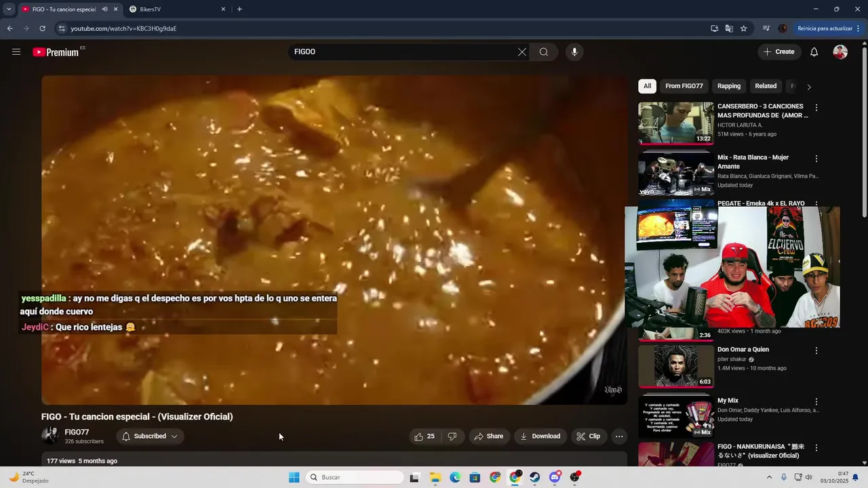The width and height of the screenshot is (868, 488).
Task: Open options for Mix Rata Blanca
Action: (816, 159)
